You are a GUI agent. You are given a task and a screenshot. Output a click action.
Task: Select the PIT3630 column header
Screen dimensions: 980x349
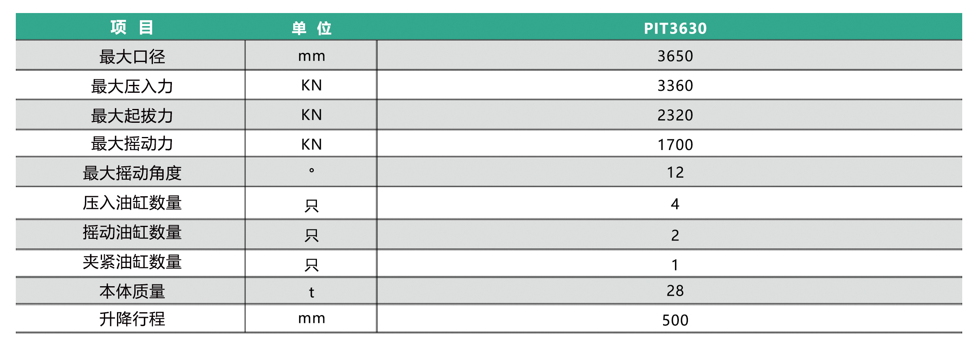[x=675, y=28]
